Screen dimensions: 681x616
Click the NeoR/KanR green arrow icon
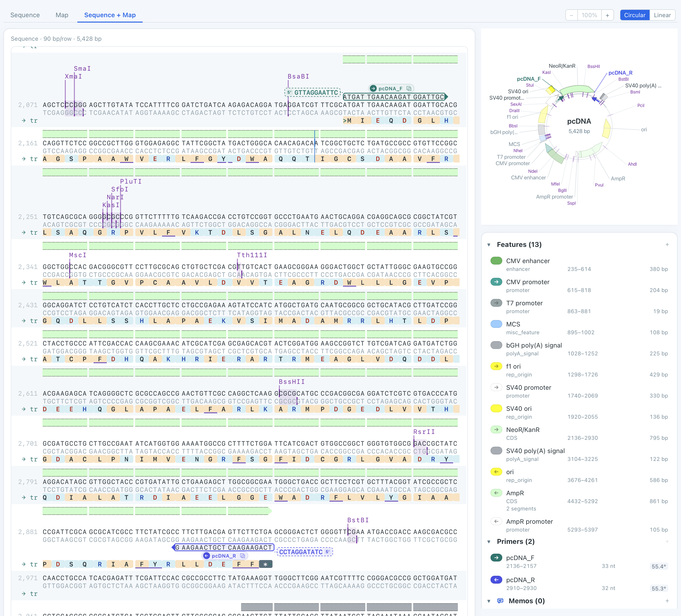(496, 429)
